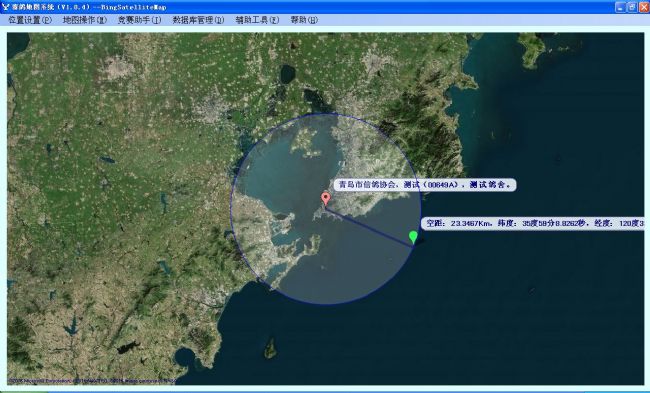The height and width of the screenshot is (393, 650).
Task: Click the red loft location pin
Action: click(326, 199)
